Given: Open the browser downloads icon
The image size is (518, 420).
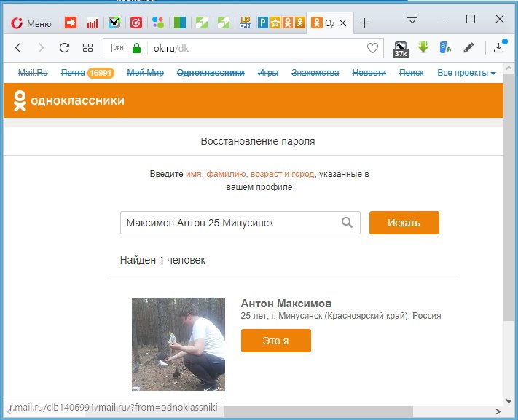Looking at the screenshot, I should tap(499, 48).
